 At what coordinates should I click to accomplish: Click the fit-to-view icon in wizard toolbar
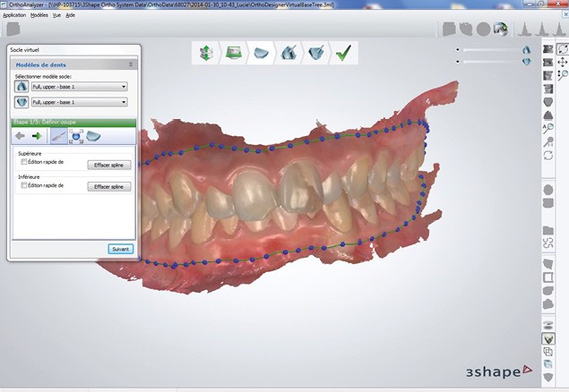(x=76, y=136)
